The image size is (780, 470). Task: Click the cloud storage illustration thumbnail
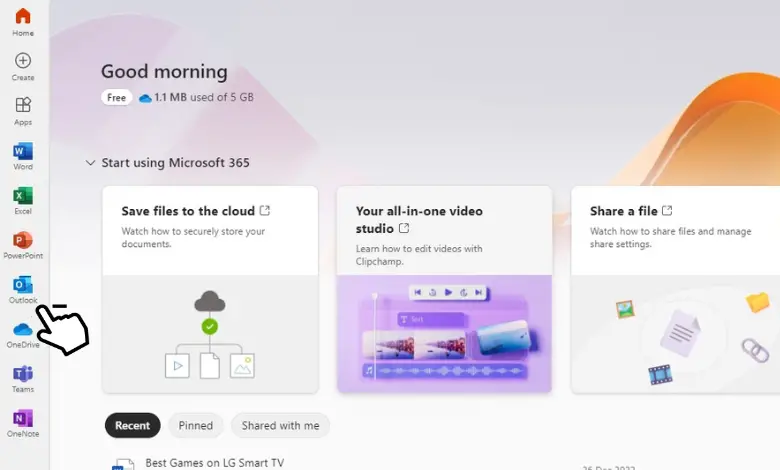click(x=210, y=334)
